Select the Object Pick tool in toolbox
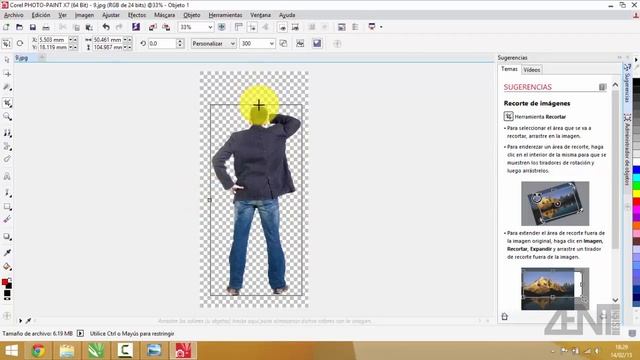This screenshot has width=640, height=360. click(x=7, y=60)
